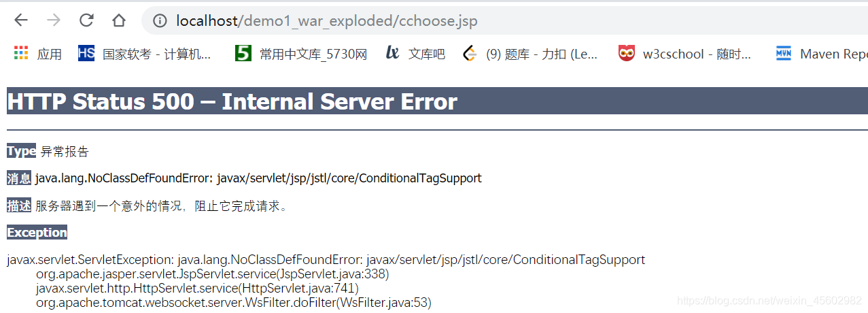Click the Exception section label
Image resolution: width=868 pixels, height=313 pixels.
pos(37,232)
